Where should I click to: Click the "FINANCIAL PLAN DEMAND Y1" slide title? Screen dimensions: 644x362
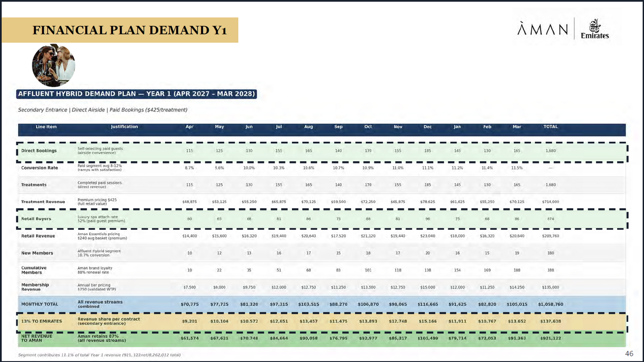(130, 30)
